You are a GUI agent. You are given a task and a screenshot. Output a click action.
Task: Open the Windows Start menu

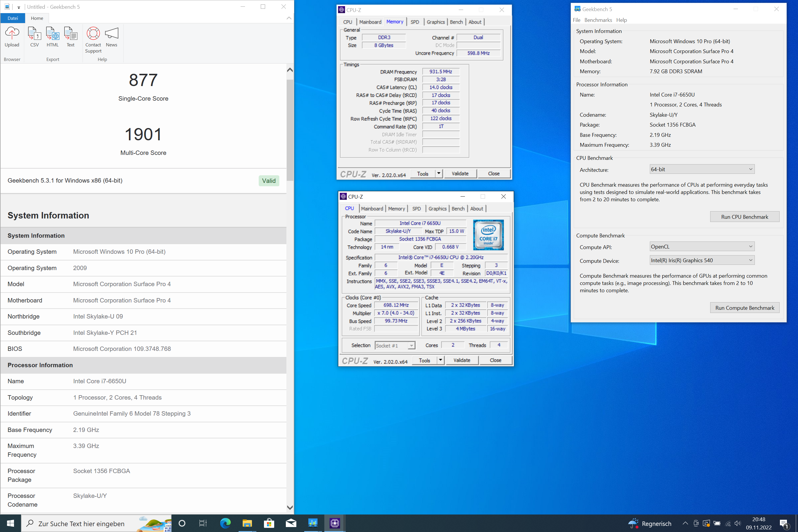tap(10, 524)
